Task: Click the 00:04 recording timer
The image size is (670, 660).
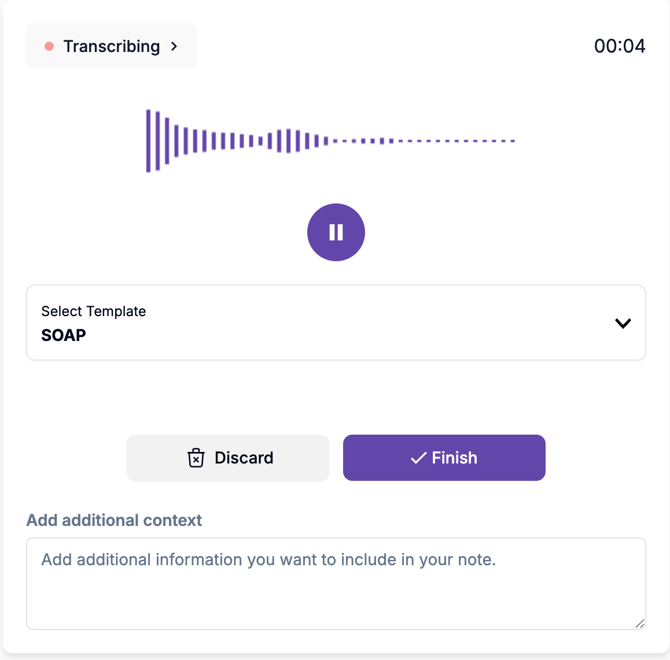Action: coord(619,46)
